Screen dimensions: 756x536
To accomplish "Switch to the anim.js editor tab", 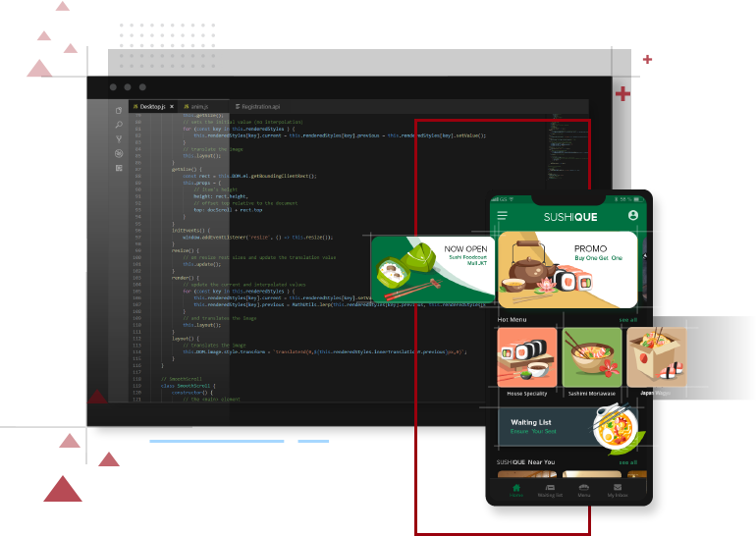I will pos(199,106).
